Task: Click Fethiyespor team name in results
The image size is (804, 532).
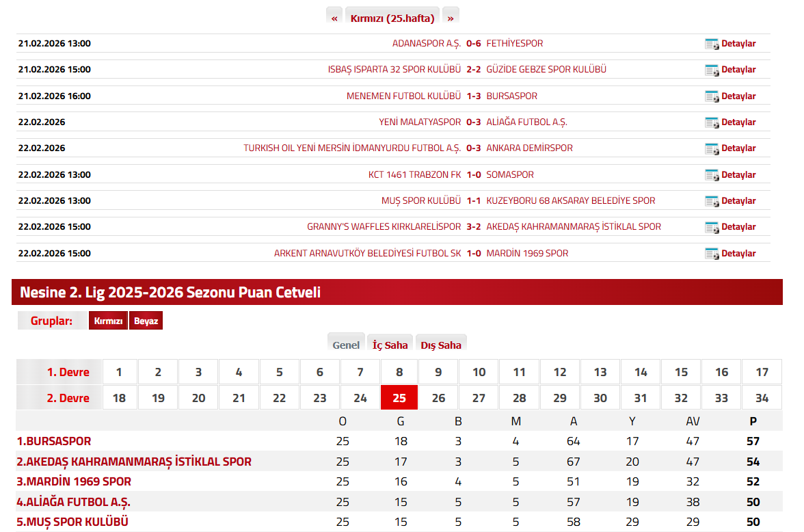Action: pos(514,44)
